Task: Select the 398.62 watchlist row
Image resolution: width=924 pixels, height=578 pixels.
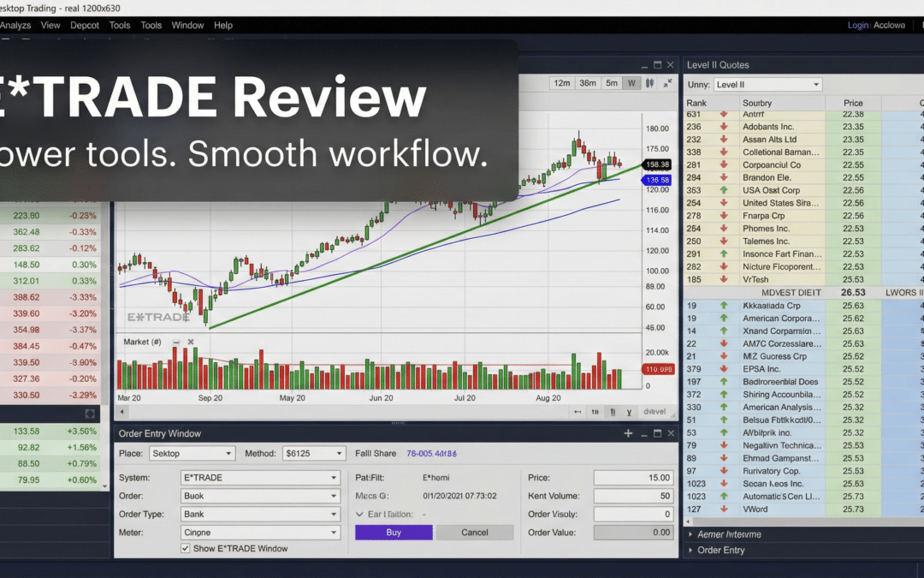Action: pyautogui.click(x=50, y=297)
